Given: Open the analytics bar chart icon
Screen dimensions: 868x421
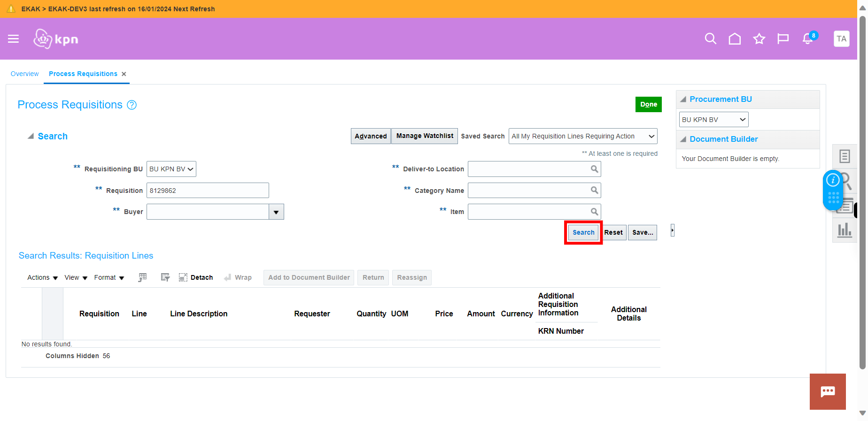Looking at the screenshot, I should [845, 230].
